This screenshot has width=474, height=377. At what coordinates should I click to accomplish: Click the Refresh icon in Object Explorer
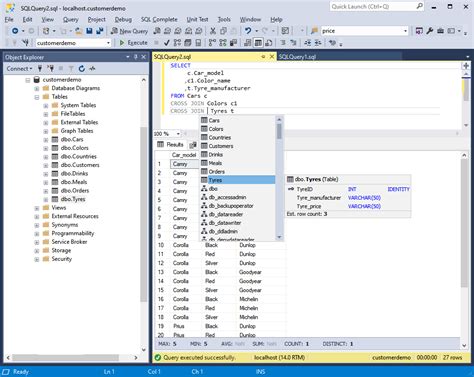[x=82, y=69]
